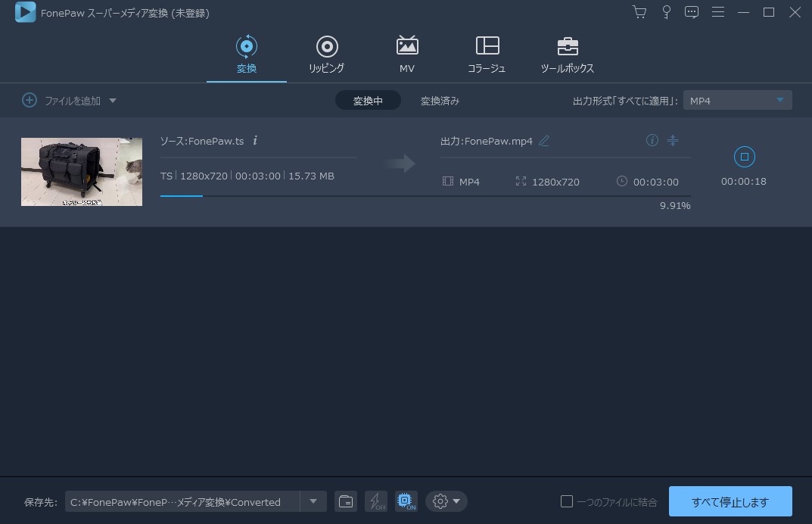The image size is (812, 524).
Task: Click the FonePaw app logo icon
Action: pos(26,12)
